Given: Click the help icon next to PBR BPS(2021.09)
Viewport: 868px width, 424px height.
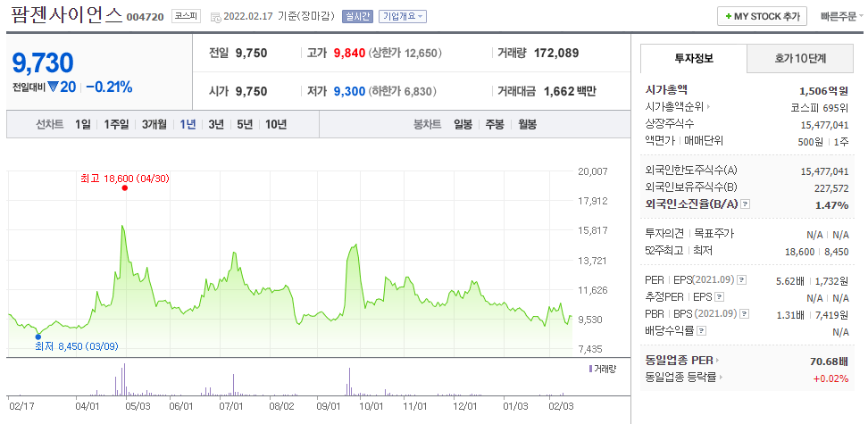Looking at the screenshot, I should click(744, 314).
